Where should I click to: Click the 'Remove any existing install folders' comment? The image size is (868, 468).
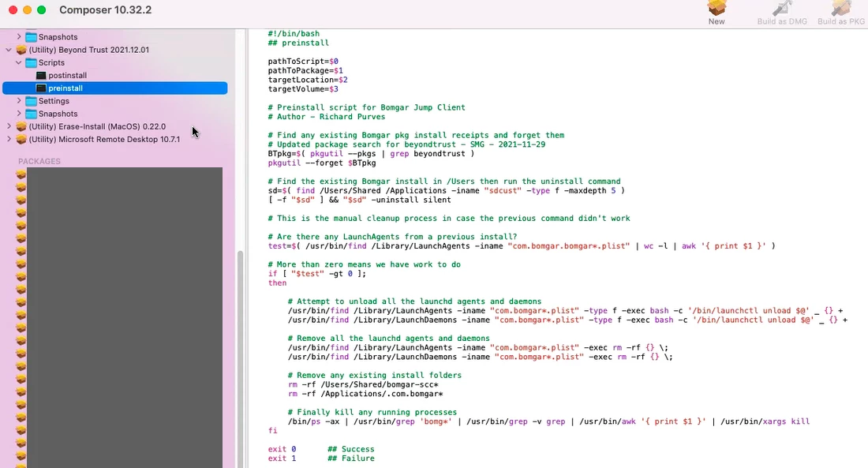374,375
